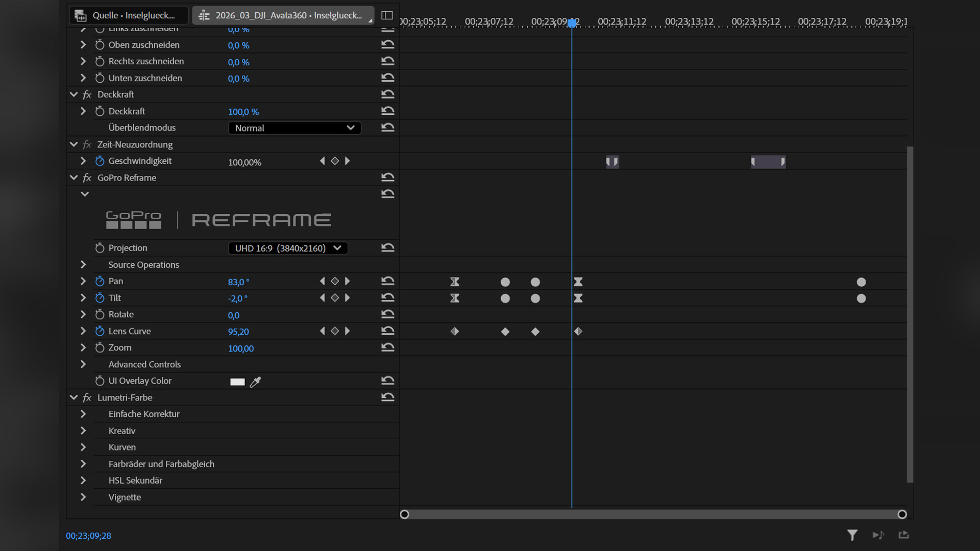Screen dimensions: 980x551
Task: Go to previous Tilt keyframe
Action: tap(323, 298)
